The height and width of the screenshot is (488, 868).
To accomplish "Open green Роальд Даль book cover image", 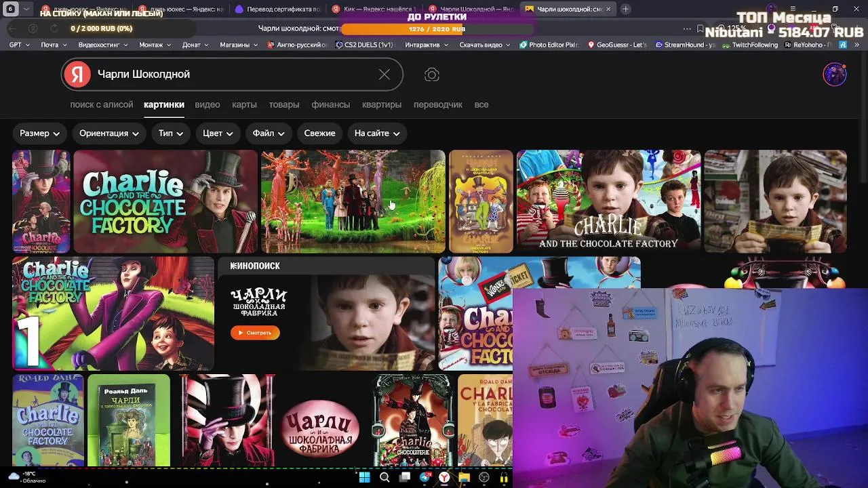I will [x=129, y=420].
